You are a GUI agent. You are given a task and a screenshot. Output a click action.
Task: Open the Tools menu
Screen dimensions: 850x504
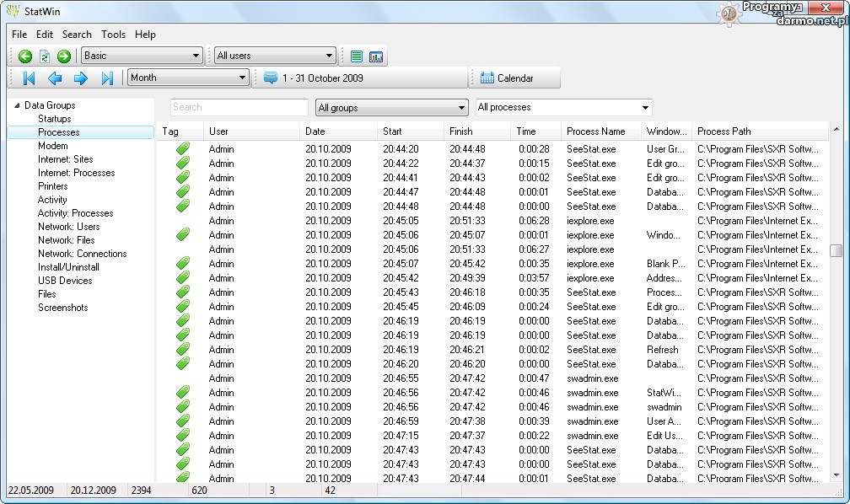(x=113, y=35)
